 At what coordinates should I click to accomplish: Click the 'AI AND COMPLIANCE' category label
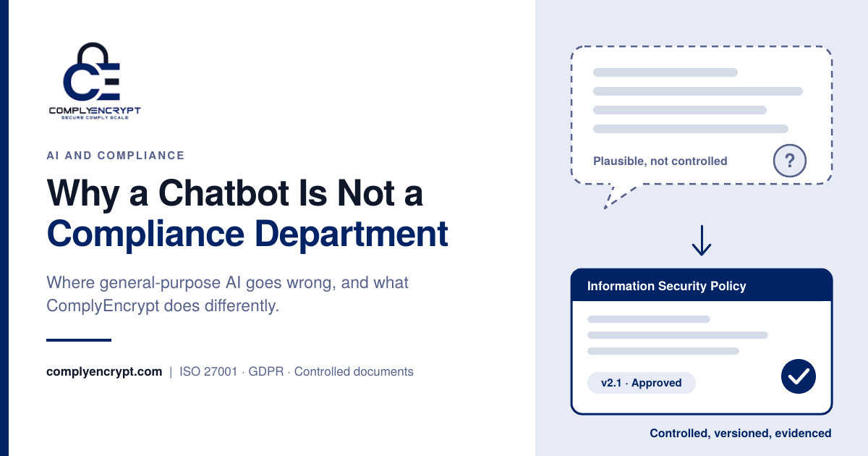(x=116, y=156)
